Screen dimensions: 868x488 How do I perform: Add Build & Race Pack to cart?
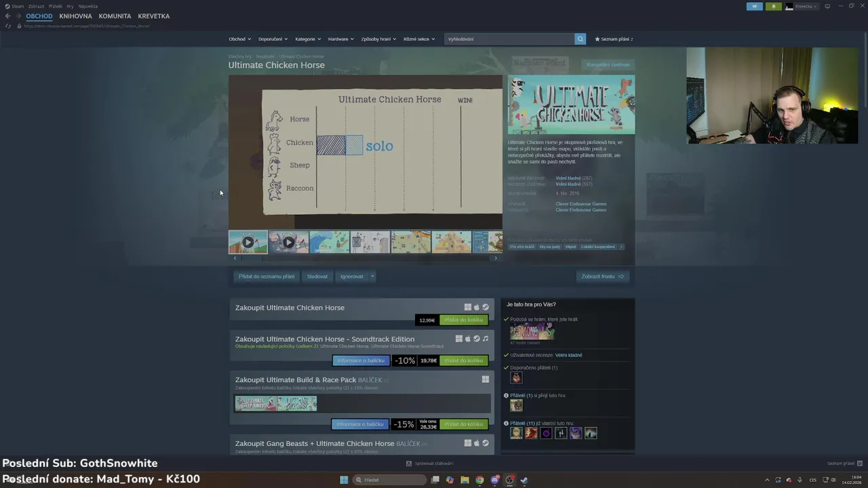point(464,424)
